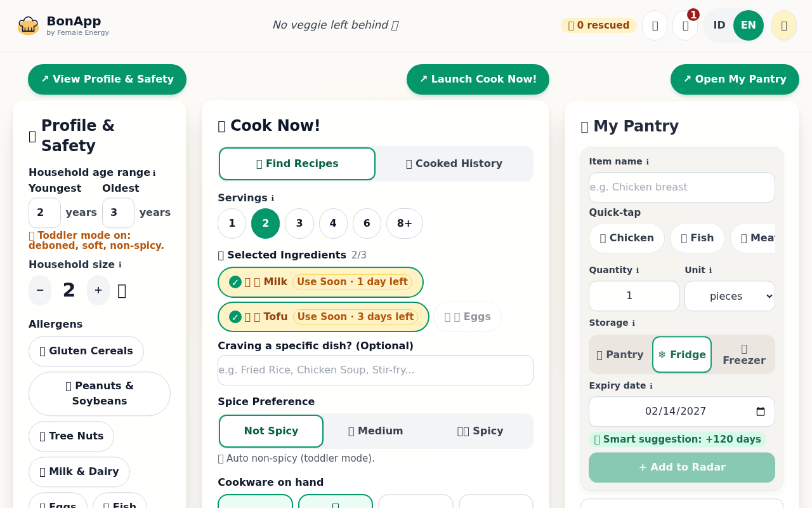The image size is (812, 508).
Task: Click the BonApp chef hat logo
Action: pyautogui.click(x=28, y=25)
